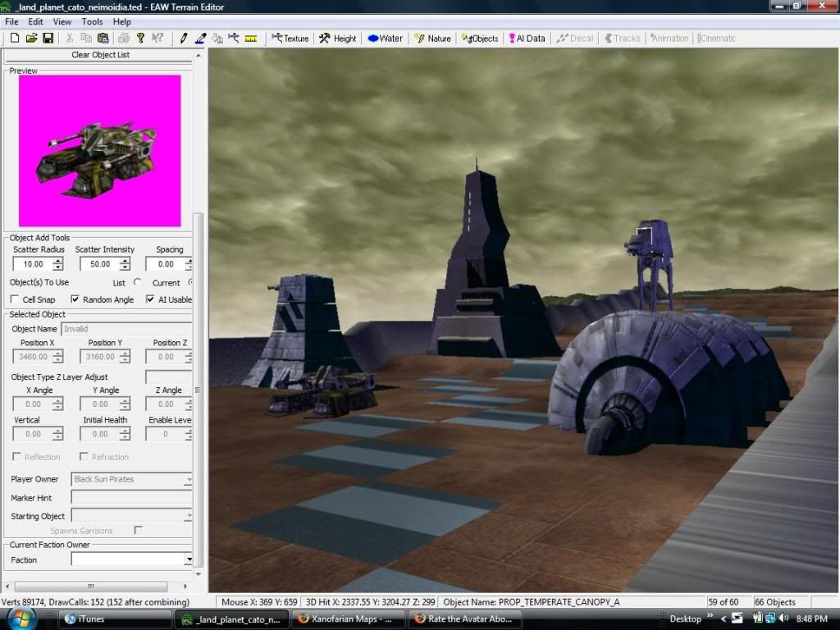Click the Paste clipboard icon
Image resolution: width=840 pixels, height=630 pixels.
coord(103,38)
